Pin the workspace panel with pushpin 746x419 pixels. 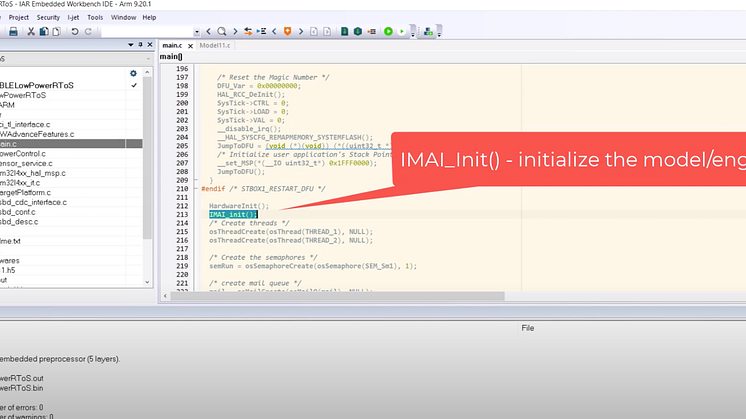click(138, 45)
